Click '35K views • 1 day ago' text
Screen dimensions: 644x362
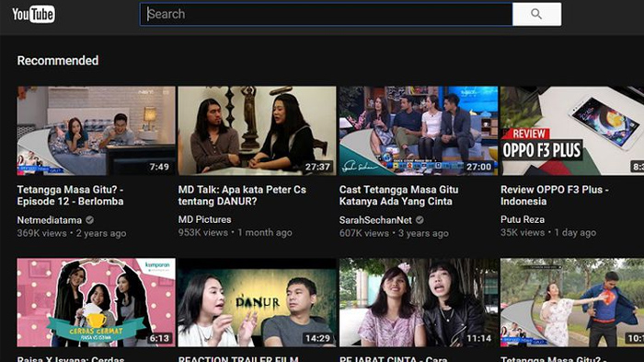[548, 233]
